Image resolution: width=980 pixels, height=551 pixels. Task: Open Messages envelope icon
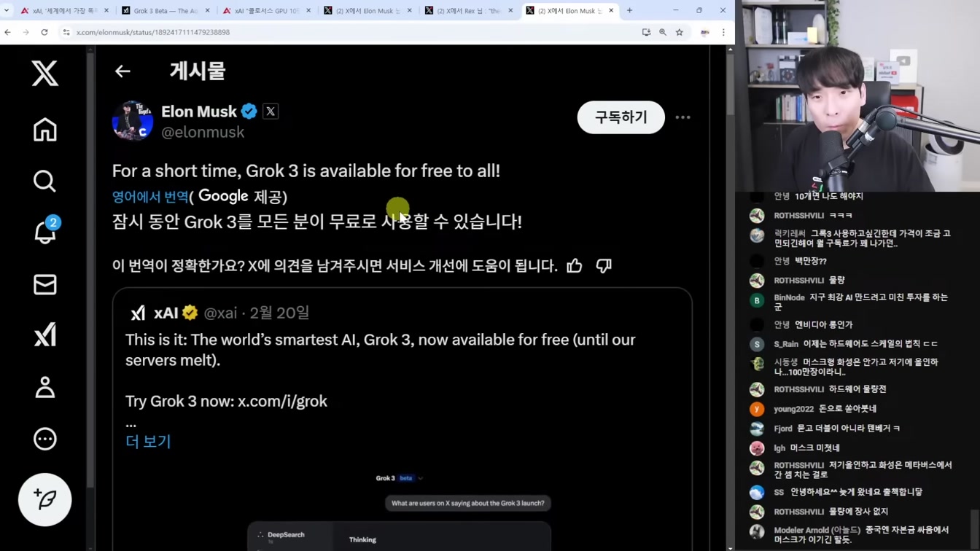[x=44, y=284]
